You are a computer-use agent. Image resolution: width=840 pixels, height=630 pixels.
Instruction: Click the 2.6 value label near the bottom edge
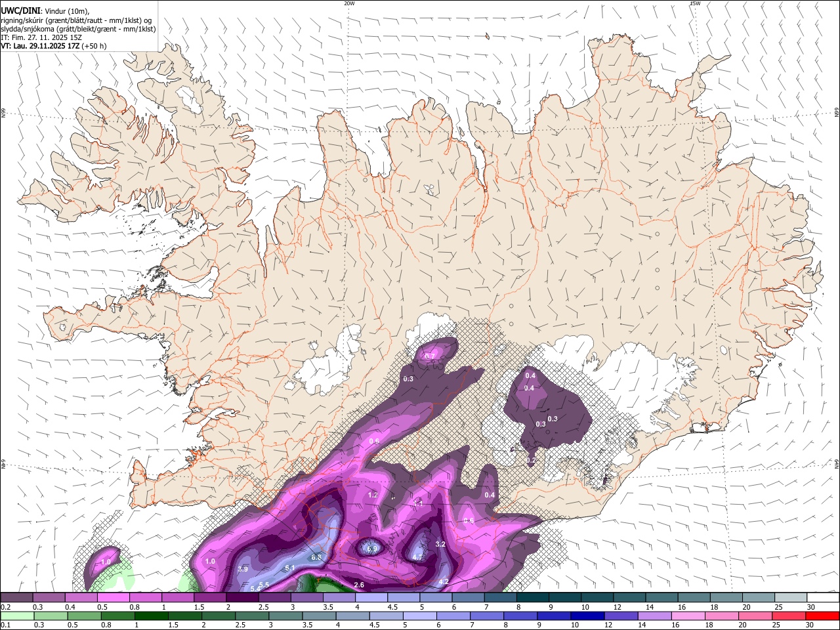tap(359, 585)
